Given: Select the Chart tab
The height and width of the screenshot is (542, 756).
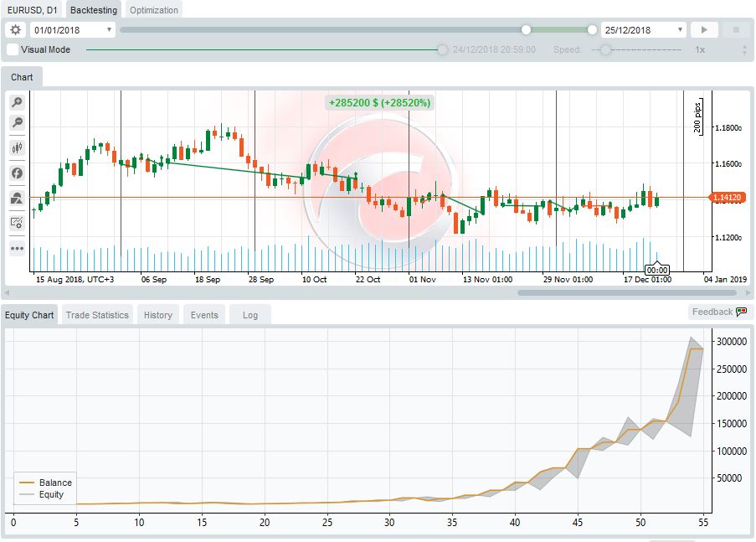Looking at the screenshot, I should click(22, 77).
